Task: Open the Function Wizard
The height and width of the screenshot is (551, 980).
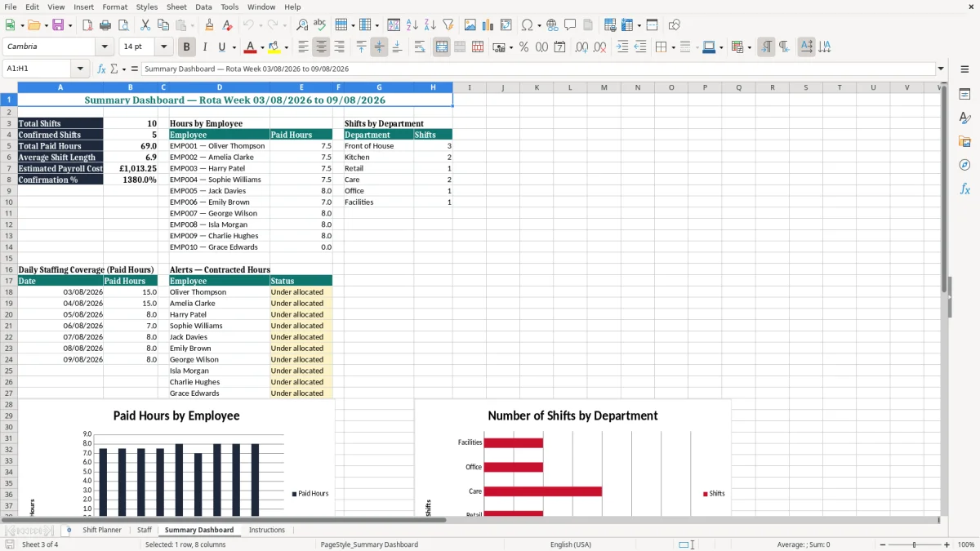Action: coord(102,69)
